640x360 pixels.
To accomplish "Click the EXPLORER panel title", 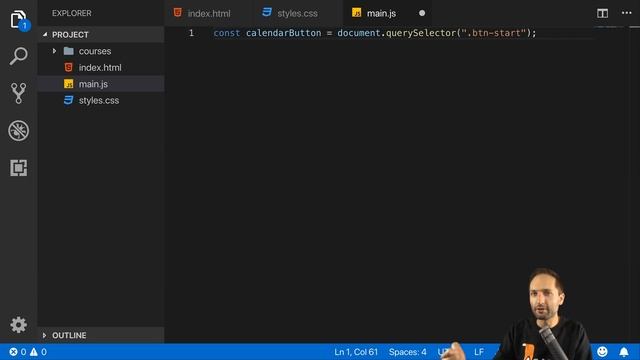I will [x=72, y=13].
